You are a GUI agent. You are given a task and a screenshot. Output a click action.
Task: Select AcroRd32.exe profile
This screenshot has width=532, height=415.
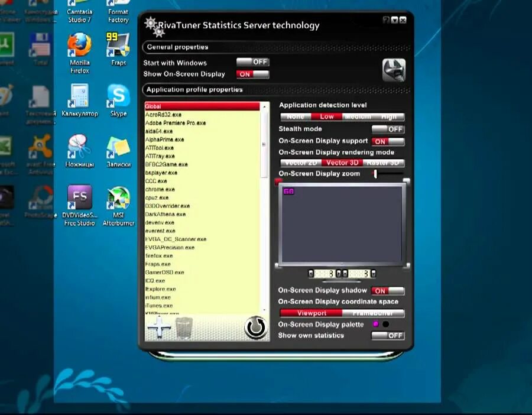[202, 115]
